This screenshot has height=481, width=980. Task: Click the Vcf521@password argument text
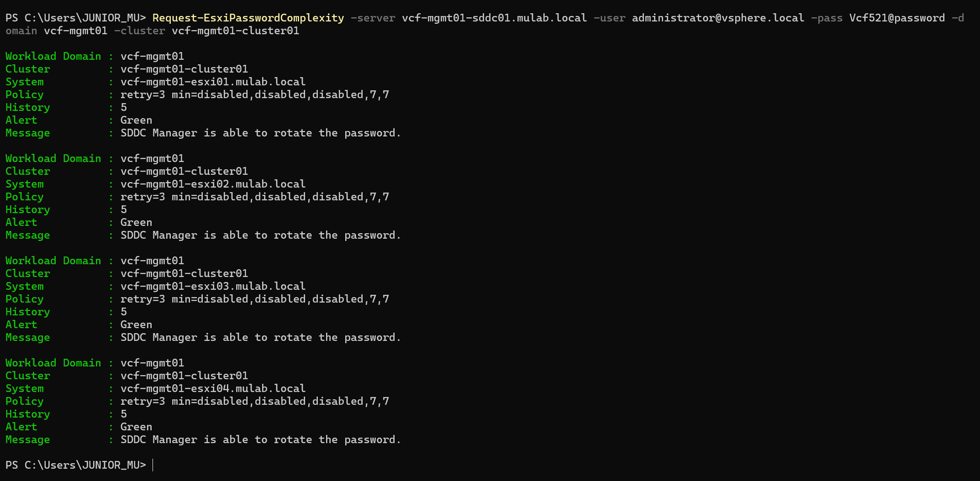[897, 18]
